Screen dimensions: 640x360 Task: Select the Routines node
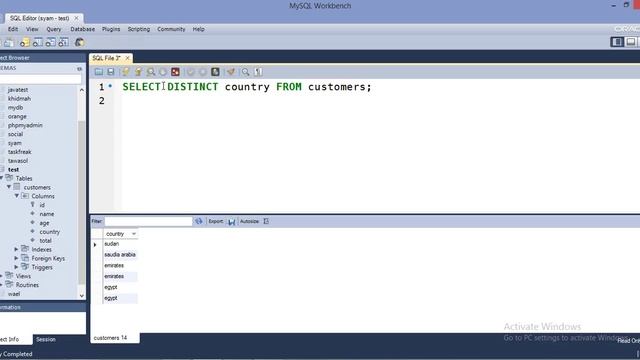(x=27, y=285)
